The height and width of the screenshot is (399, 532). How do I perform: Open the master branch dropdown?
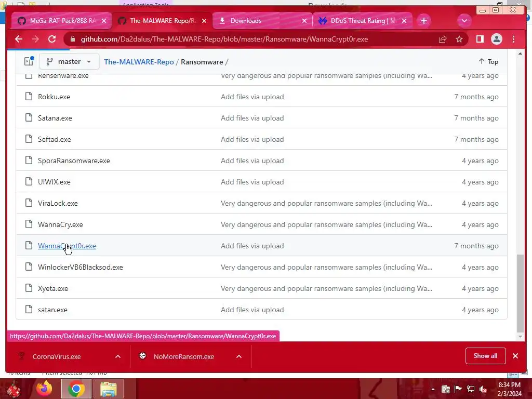tap(69, 61)
